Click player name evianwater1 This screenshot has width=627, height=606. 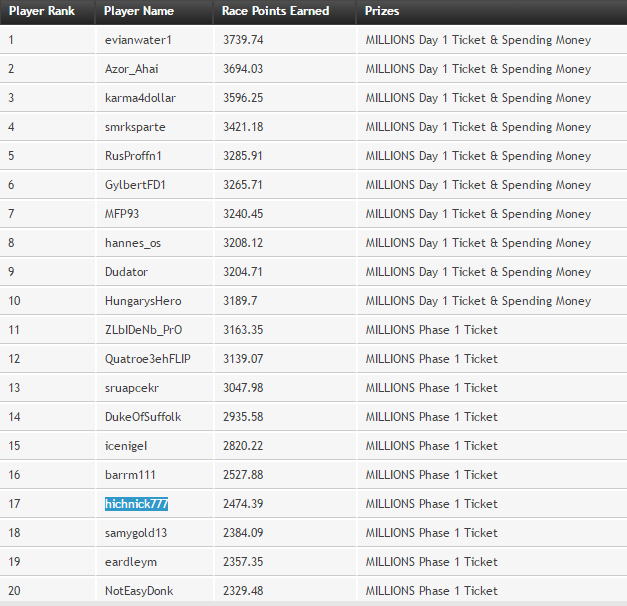pos(138,40)
